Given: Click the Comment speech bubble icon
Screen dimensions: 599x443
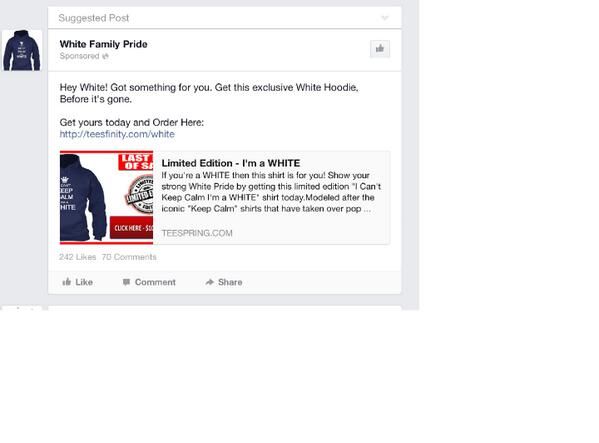Looking at the screenshot, I should [x=126, y=282].
